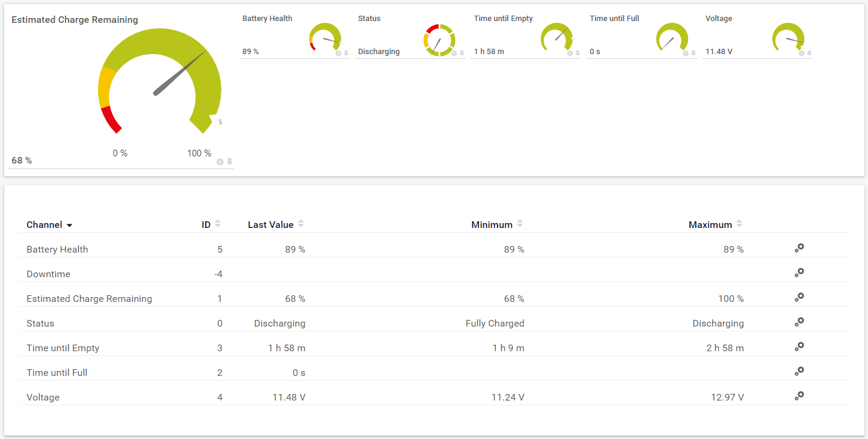
Task: Click gear icon in Estimated Charge Remaining row
Action: coord(799,297)
